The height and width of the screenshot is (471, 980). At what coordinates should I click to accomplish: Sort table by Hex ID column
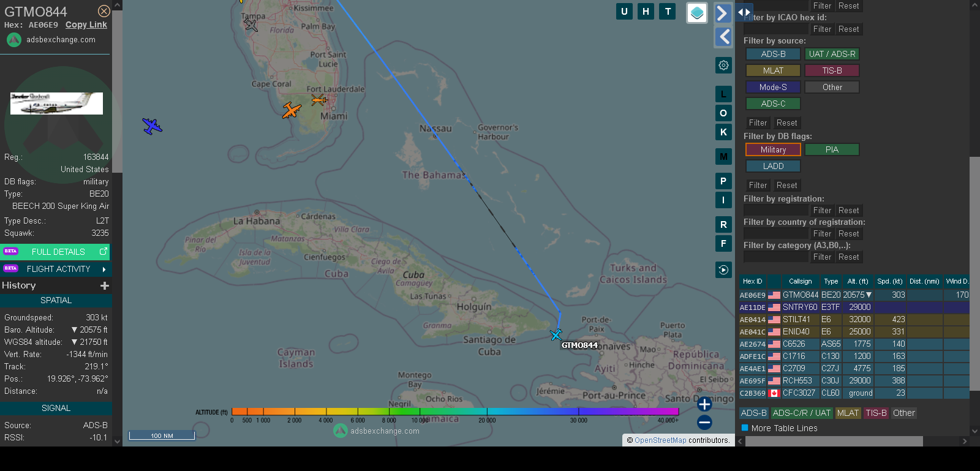tap(753, 281)
